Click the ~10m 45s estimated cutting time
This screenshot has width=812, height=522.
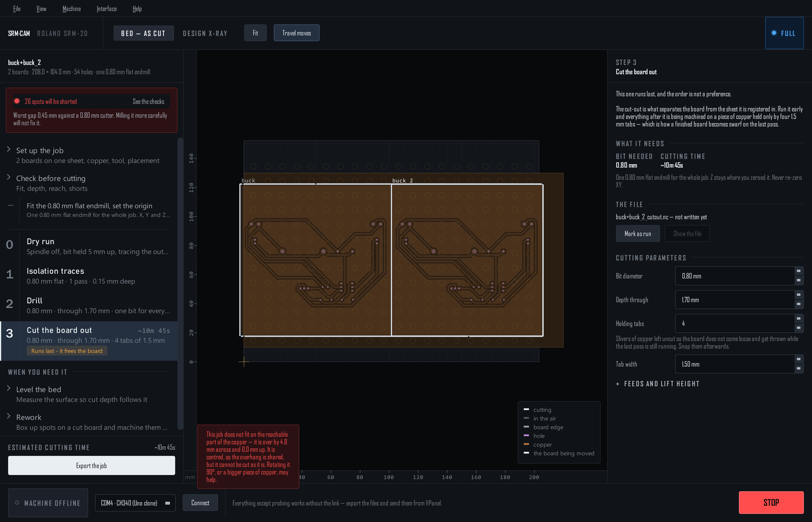pos(165,447)
